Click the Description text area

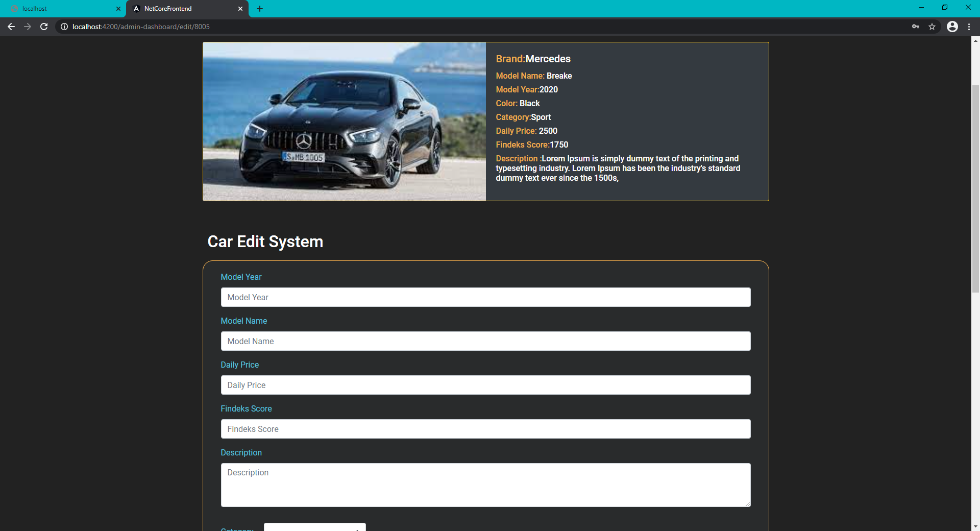pos(485,485)
